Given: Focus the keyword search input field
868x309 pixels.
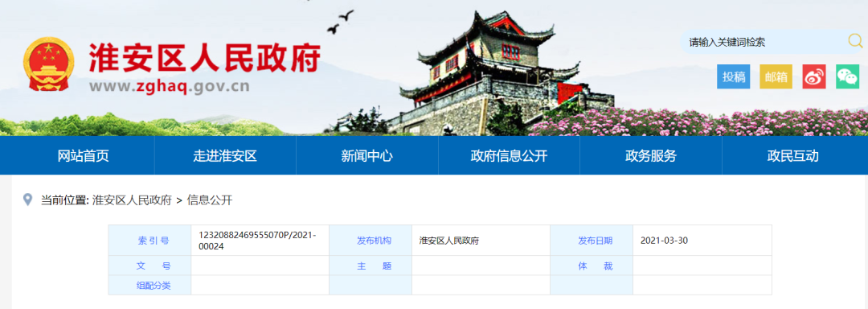Looking at the screenshot, I should [x=764, y=42].
